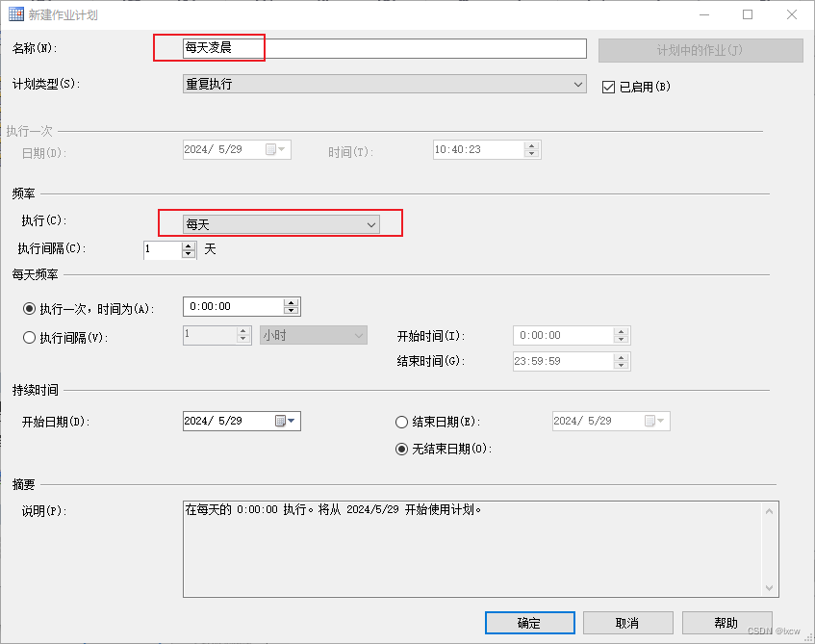Decrease 开始时间 value with stepper down arrow
Image resolution: width=815 pixels, height=644 pixels.
pyautogui.click(x=623, y=339)
